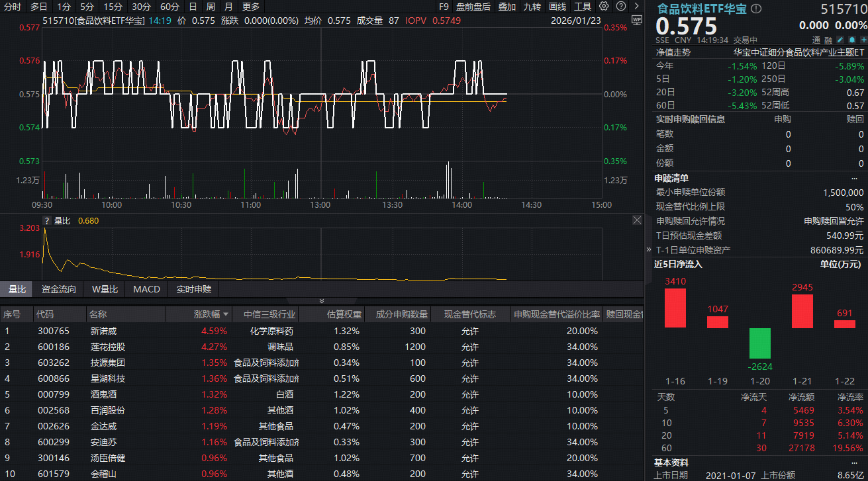Open 申赎清单 more options ellipsis
This screenshot has width=868, height=481.
coord(854,178)
